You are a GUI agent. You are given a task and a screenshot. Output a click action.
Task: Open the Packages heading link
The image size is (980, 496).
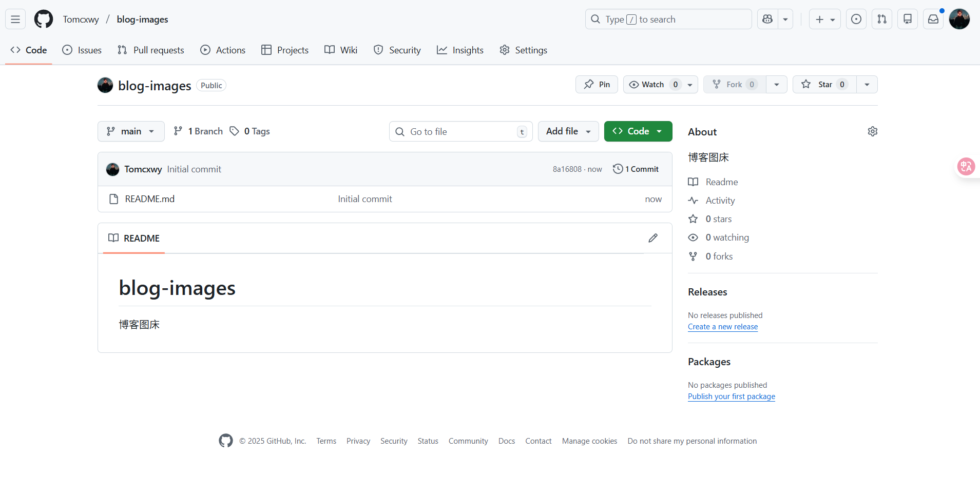pos(709,362)
